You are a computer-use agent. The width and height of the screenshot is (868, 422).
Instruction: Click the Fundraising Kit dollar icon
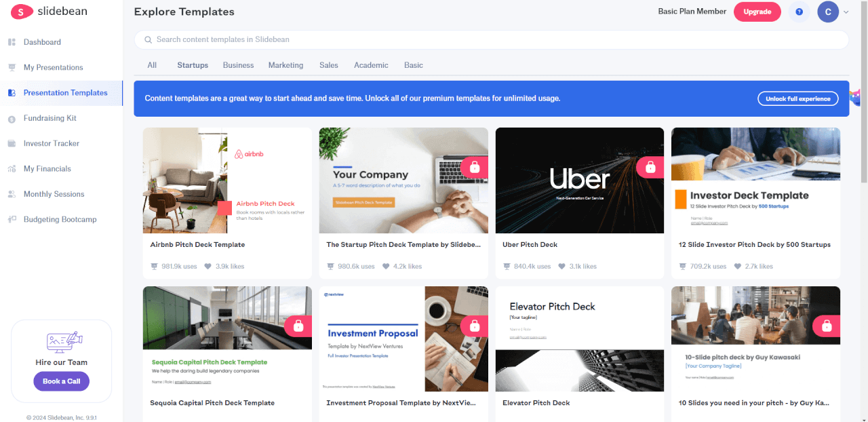point(12,118)
